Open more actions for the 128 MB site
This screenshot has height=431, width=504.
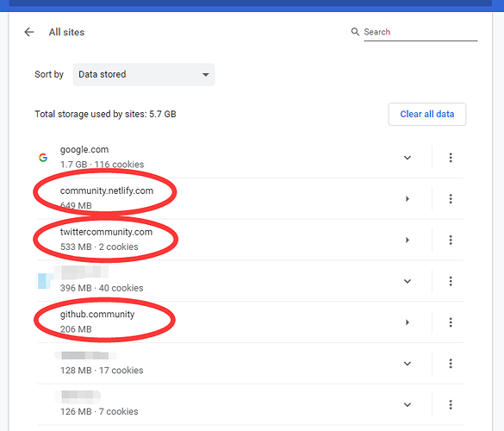(x=451, y=364)
